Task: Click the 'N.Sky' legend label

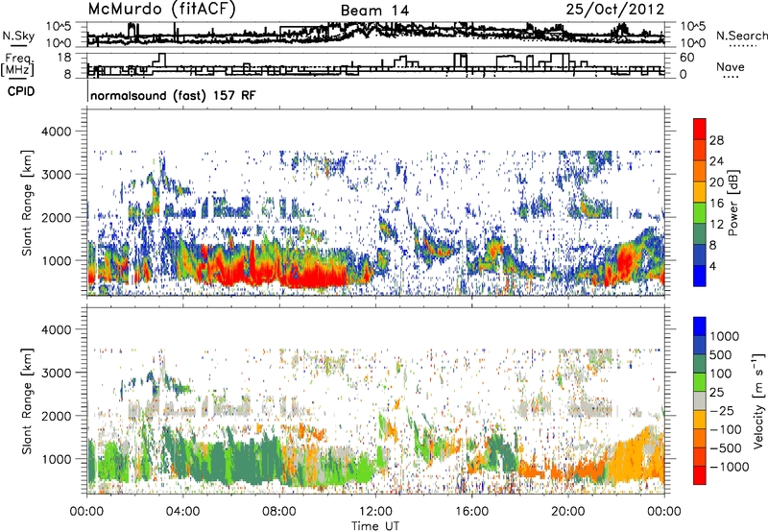Action: tap(18, 36)
